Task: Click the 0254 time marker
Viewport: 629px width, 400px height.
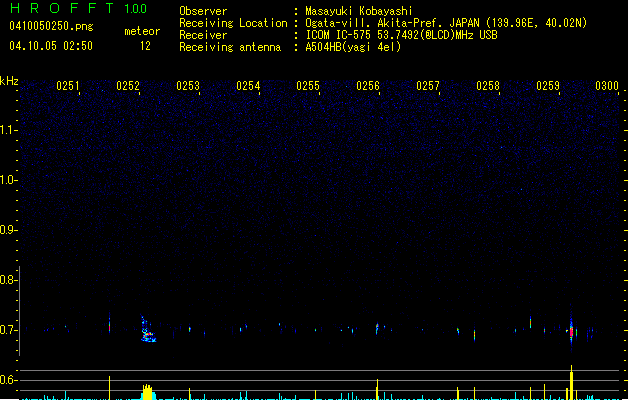Action: 248,86
